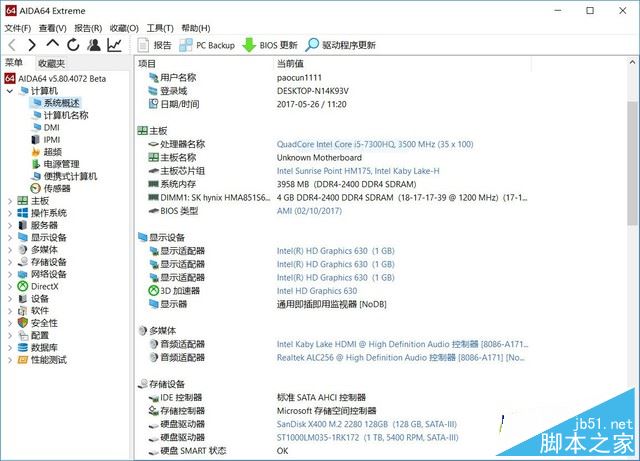
Task: Open the Intel Sunrise Point HM175 link
Action: 358,171
